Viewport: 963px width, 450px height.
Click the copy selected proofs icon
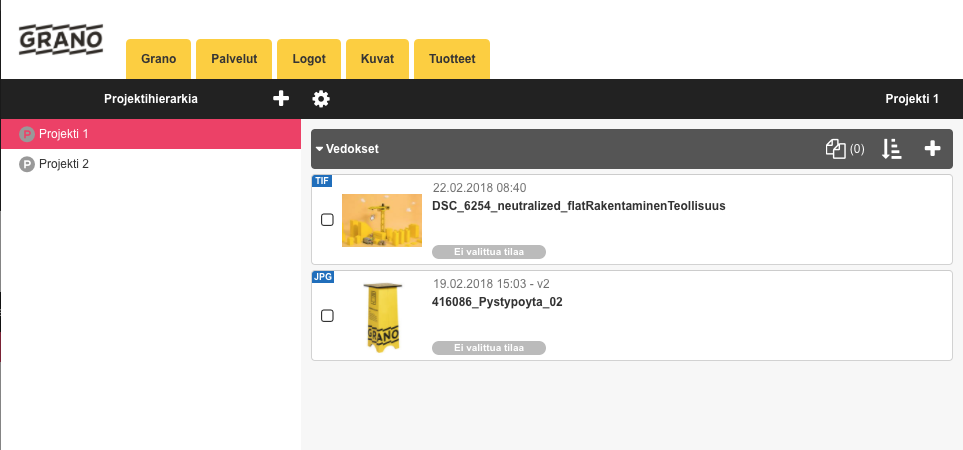coord(835,149)
